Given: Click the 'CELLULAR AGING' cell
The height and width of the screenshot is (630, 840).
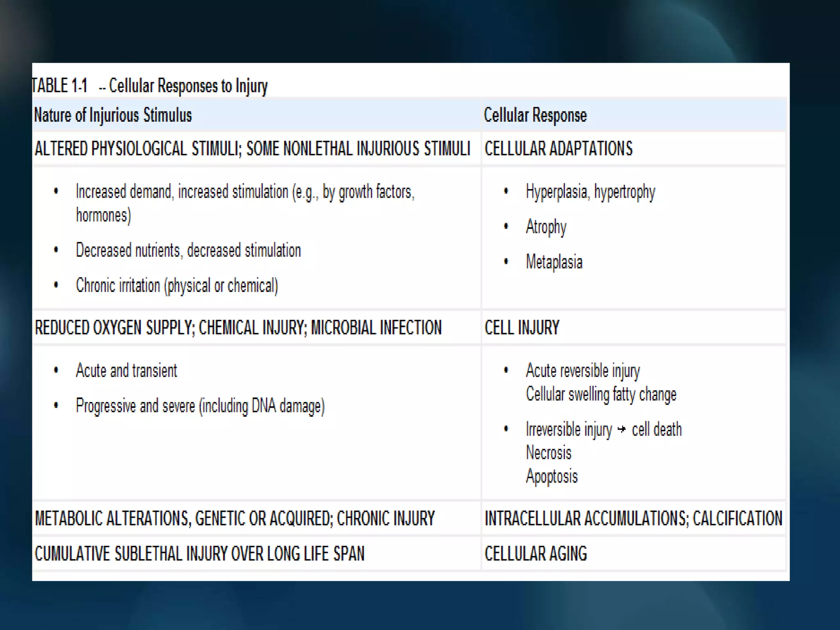Looking at the screenshot, I should pos(536,554).
